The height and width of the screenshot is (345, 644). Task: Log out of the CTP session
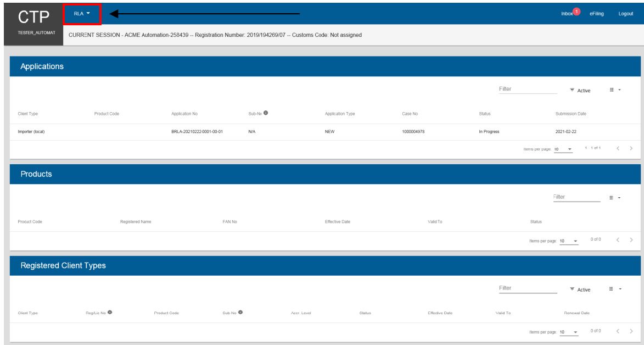tap(625, 14)
